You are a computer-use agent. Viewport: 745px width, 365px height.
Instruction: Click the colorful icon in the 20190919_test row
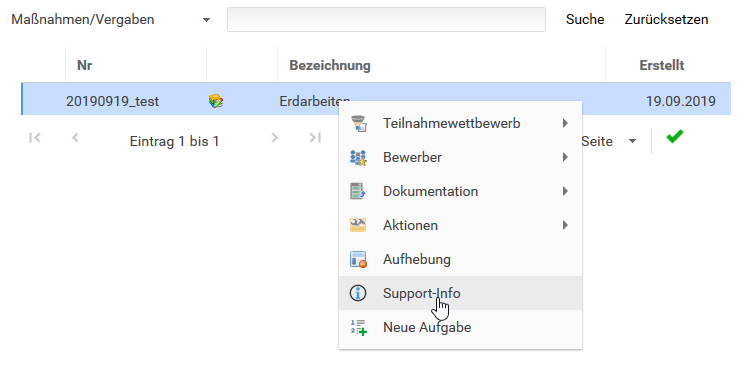pos(216,101)
